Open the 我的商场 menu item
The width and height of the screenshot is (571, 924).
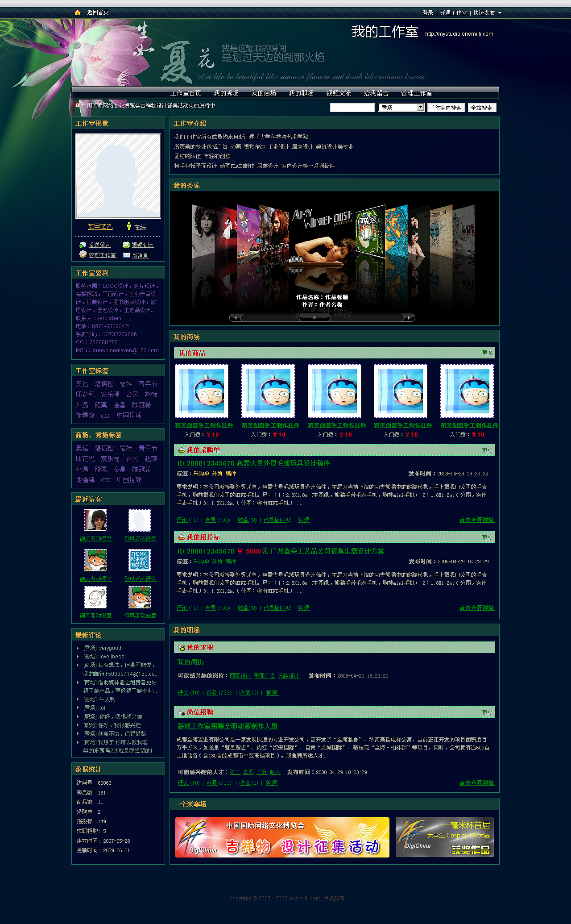(x=264, y=93)
